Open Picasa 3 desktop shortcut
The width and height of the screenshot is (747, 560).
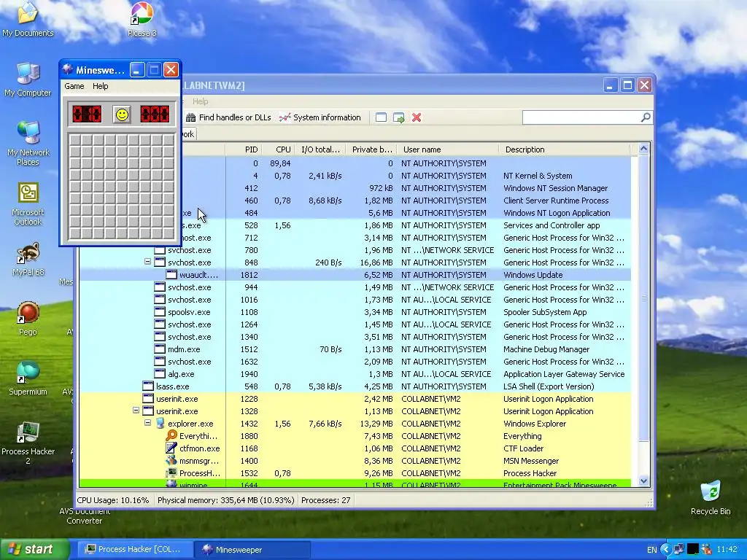click(x=142, y=19)
